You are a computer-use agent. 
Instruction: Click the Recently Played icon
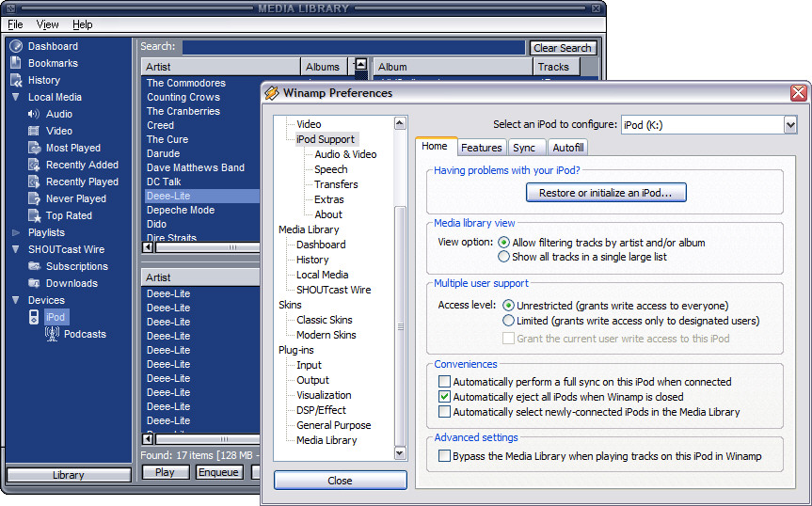[34, 182]
